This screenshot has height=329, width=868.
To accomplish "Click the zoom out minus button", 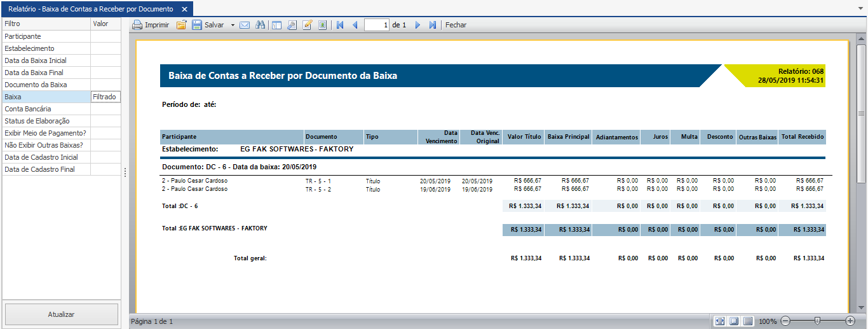I will coord(785,321).
